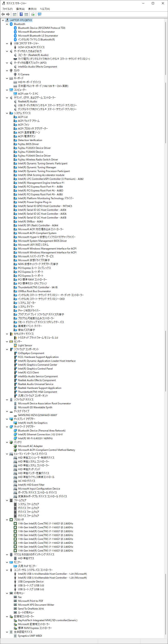The width and height of the screenshot is (168, 644).
Task: Select Intel(R) SMBus - A0A3 entry
Action: pos(30,222)
